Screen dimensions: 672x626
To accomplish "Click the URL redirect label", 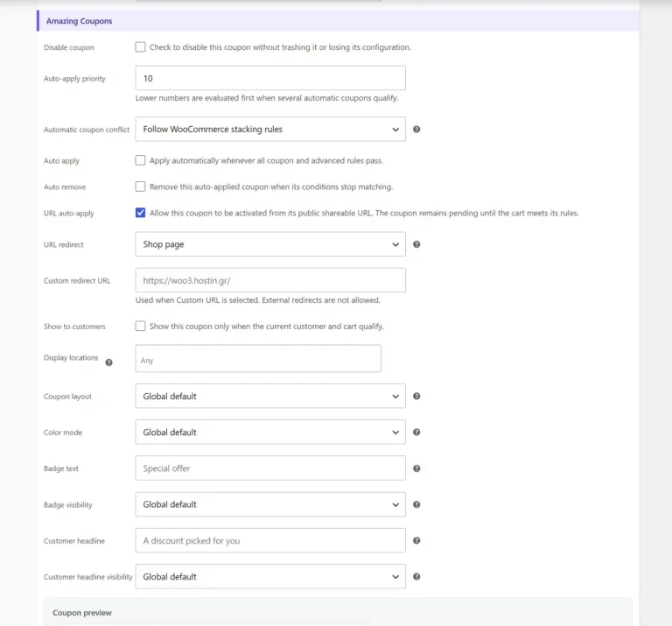I will pyautogui.click(x=63, y=245).
